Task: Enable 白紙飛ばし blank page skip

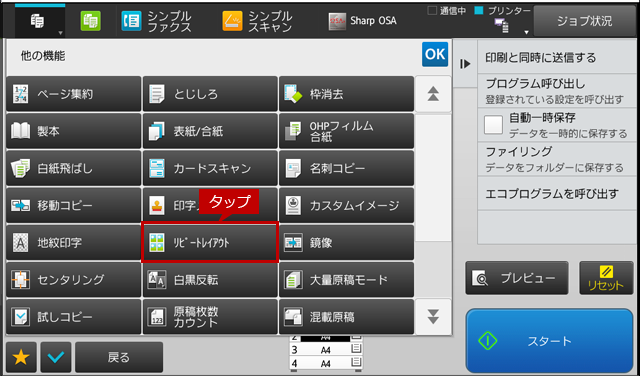Action: (x=73, y=168)
